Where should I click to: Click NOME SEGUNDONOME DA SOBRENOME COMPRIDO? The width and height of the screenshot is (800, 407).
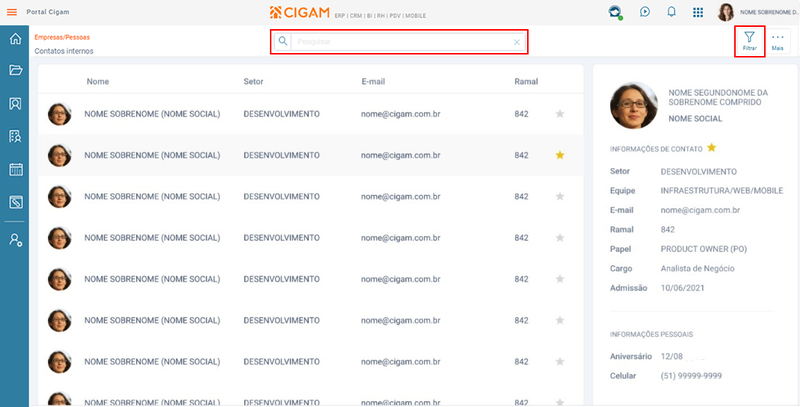pos(718,97)
